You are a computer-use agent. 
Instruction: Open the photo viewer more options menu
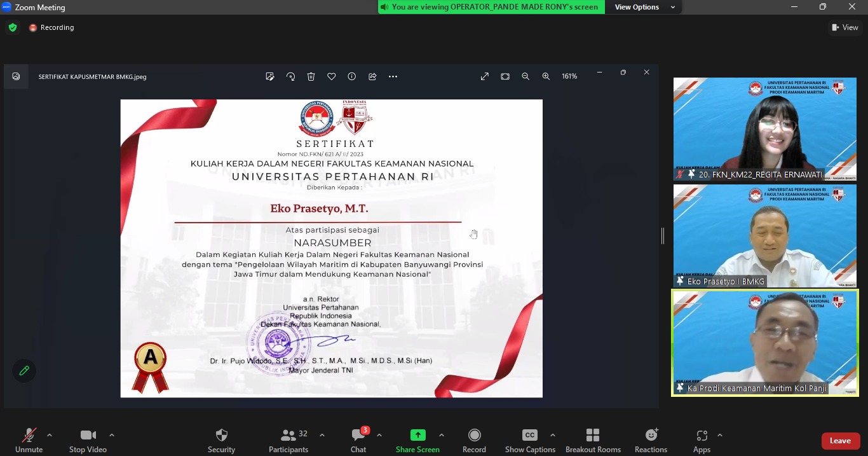click(393, 76)
